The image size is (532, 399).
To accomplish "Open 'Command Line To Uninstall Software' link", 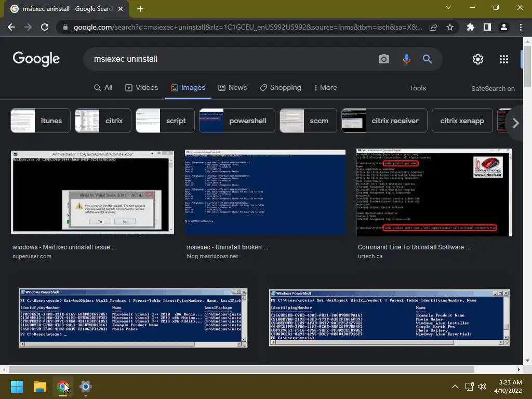I will (414, 247).
